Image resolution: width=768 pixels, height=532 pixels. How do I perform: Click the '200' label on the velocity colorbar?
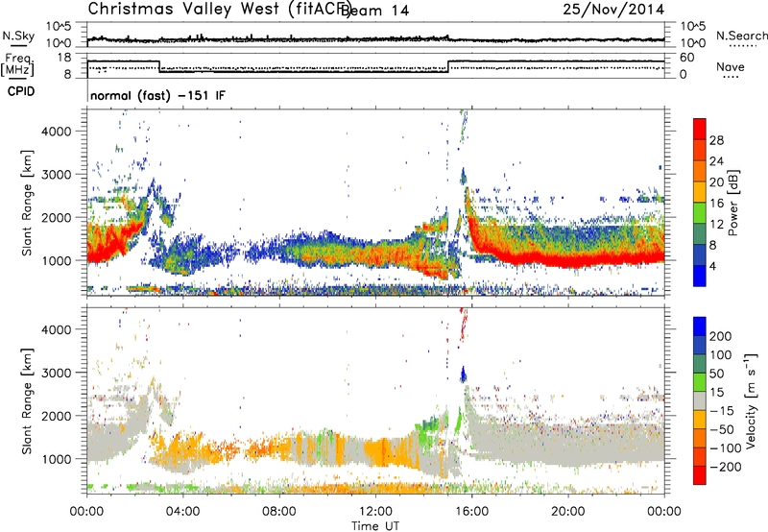coord(721,336)
